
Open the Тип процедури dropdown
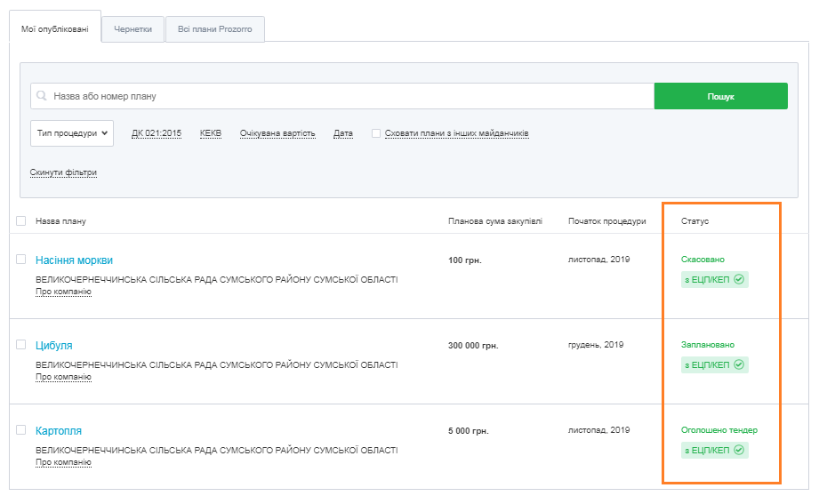click(72, 133)
